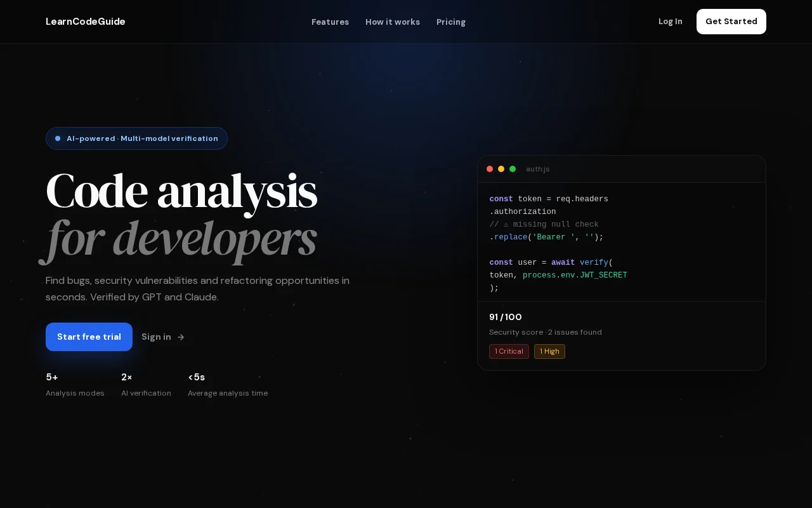Screen dimensions: 812x508
Task: Click the AI-powered Multi-model verification badge
Action: point(136,138)
